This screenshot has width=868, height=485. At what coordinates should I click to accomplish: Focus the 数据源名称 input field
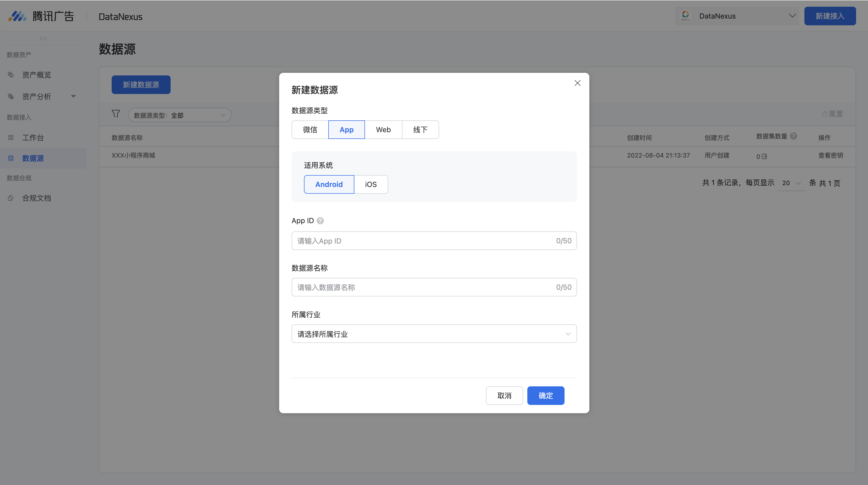tap(434, 287)
